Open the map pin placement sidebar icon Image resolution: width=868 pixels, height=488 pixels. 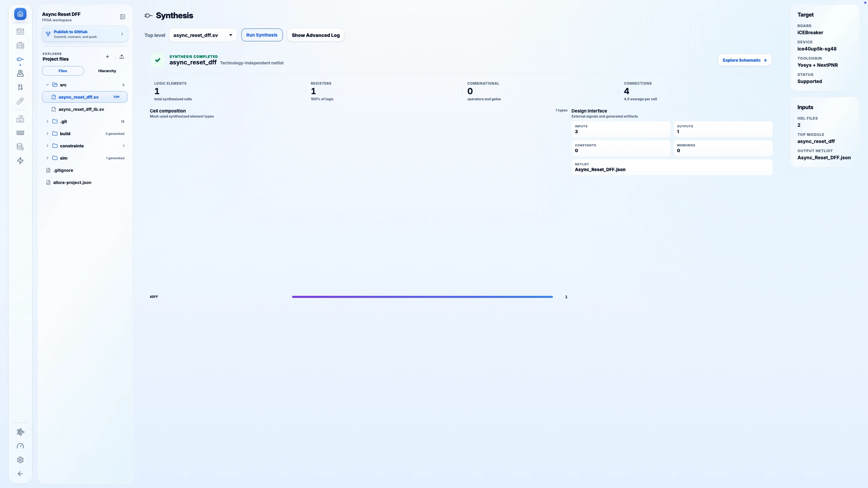coord(20,73)
